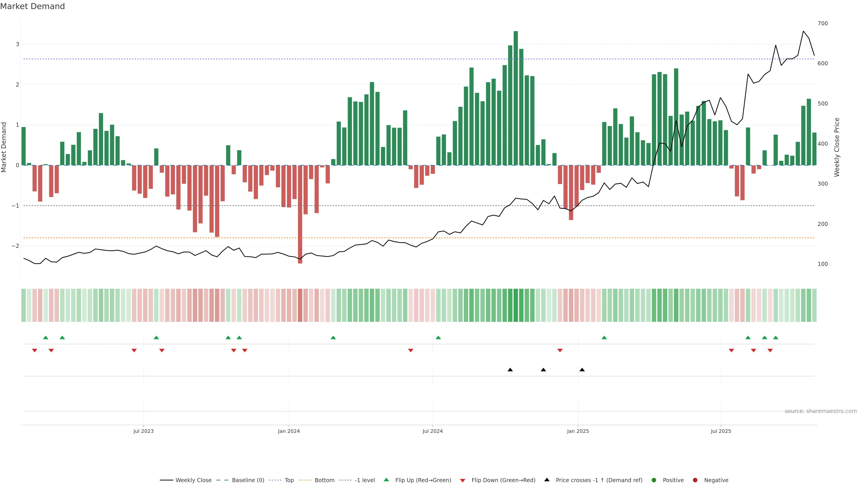
Task: Toggle Top dotted line legend entry
Action: coord(289,480)
